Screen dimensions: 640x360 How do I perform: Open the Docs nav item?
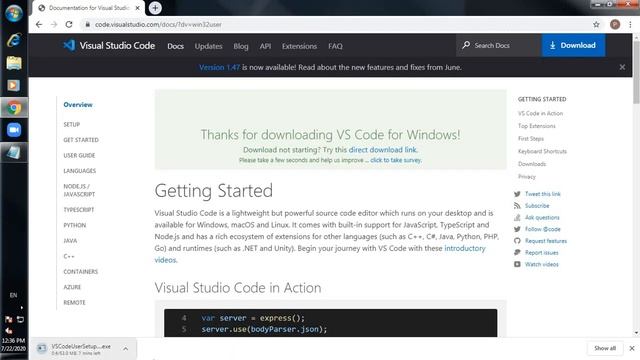[176, 46]
